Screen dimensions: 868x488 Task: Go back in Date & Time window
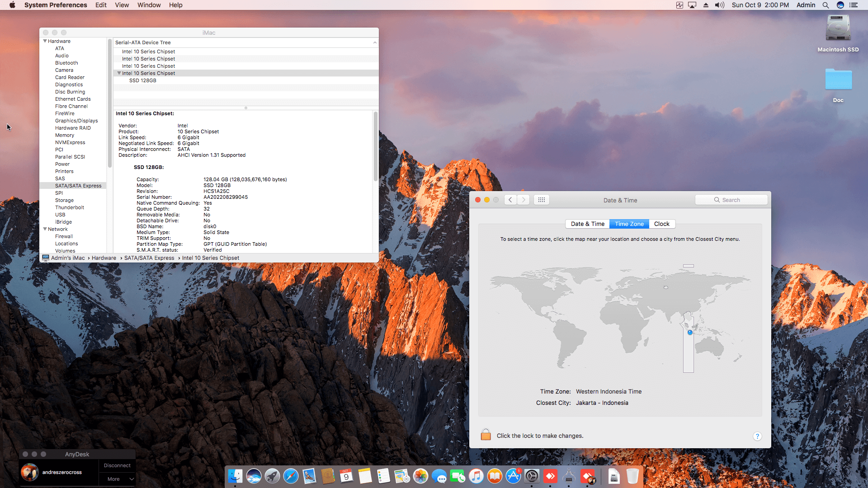(510, 200)
